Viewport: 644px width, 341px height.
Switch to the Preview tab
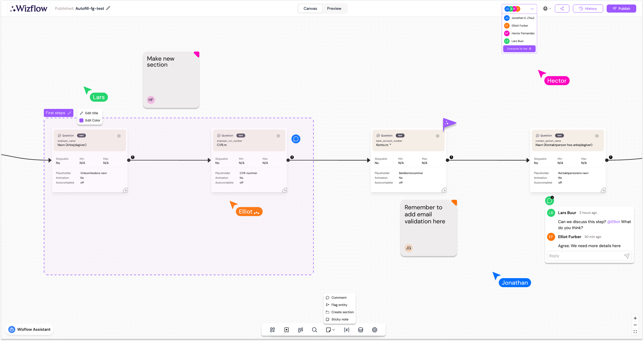334,8
